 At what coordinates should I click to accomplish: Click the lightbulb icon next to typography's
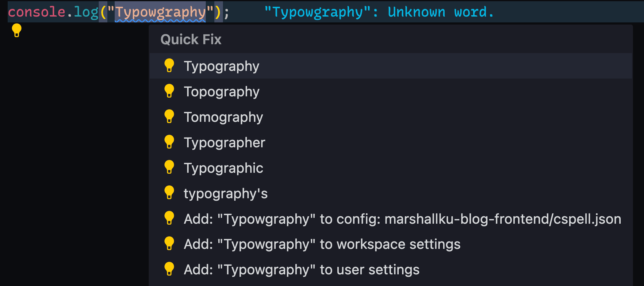pyautogui.click(x=169, y=193)
